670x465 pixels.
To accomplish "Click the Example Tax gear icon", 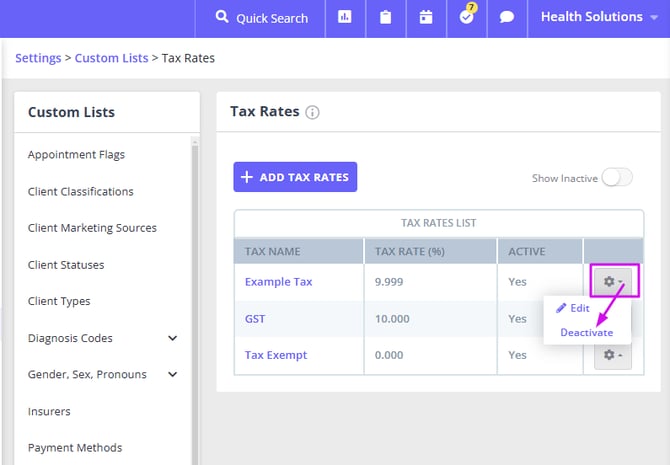I will (612, 282).
